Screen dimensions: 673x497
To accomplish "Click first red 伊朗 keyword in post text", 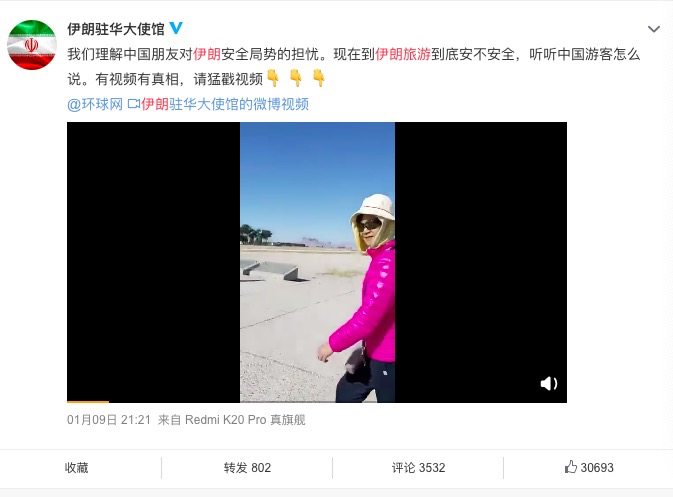I will [x=207, y=55].
